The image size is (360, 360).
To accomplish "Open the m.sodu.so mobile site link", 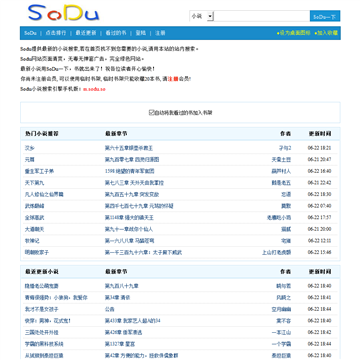I will point(94,89).
